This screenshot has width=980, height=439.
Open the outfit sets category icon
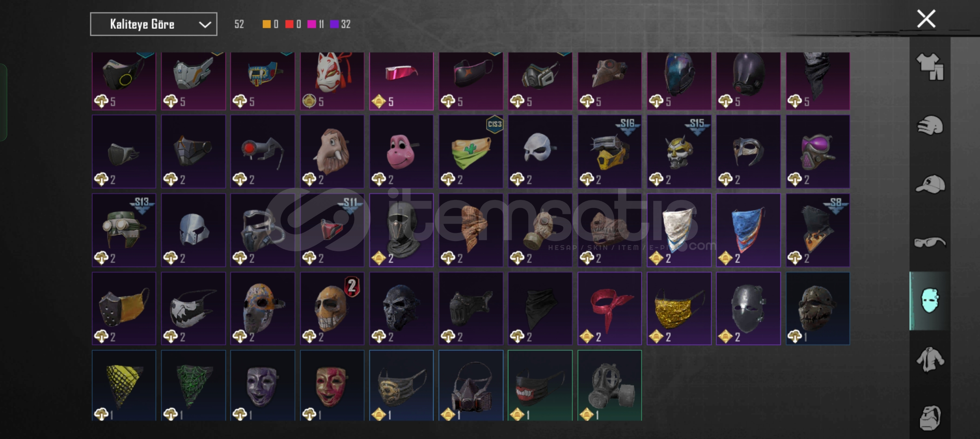pos(930,67)
